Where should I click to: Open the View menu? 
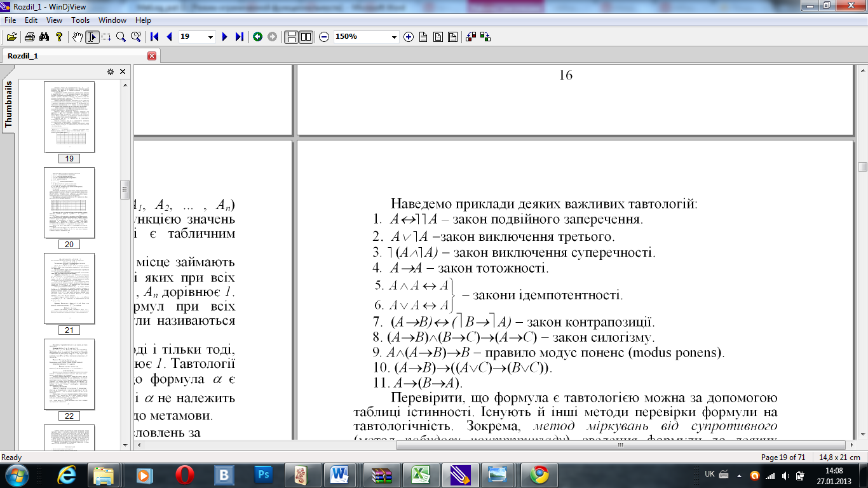point(54,20)
